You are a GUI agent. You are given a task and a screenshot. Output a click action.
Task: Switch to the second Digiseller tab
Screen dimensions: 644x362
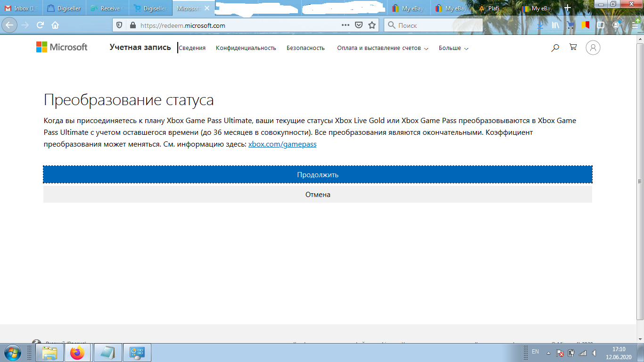[151, 8]
